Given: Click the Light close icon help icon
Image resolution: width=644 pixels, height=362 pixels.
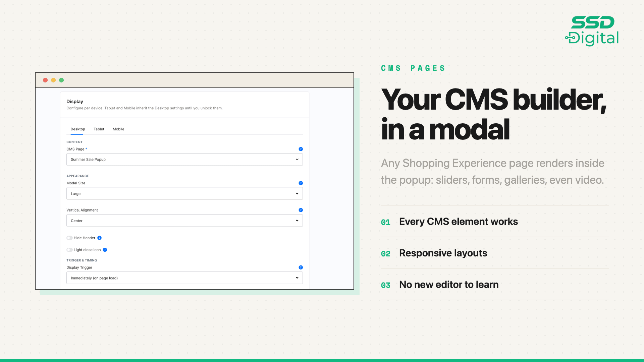Looking at the screenshot, I should pyautogui.click(x=105, y=250).
